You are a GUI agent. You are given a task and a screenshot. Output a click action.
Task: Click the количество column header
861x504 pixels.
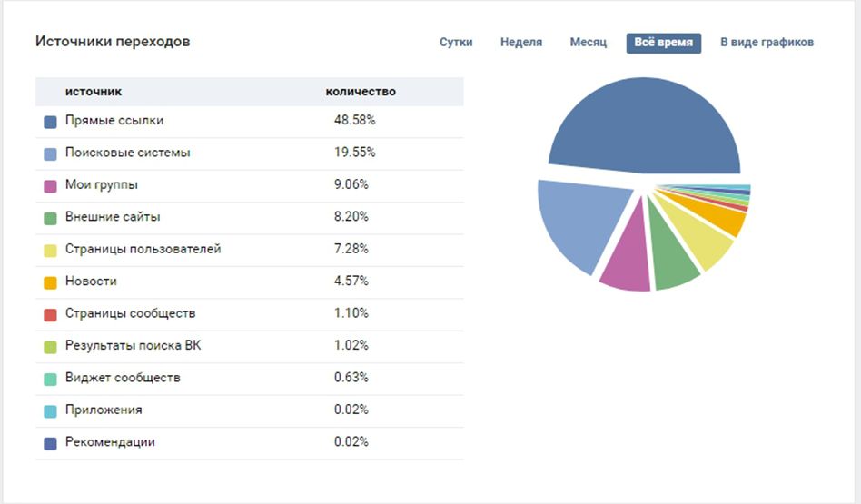coord(361,92)
